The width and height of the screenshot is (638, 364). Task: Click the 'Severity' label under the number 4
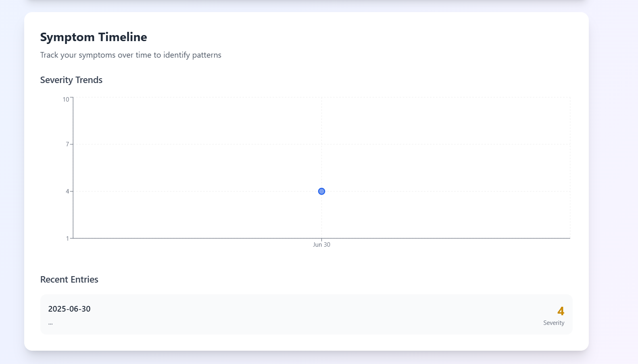point(554,323)
